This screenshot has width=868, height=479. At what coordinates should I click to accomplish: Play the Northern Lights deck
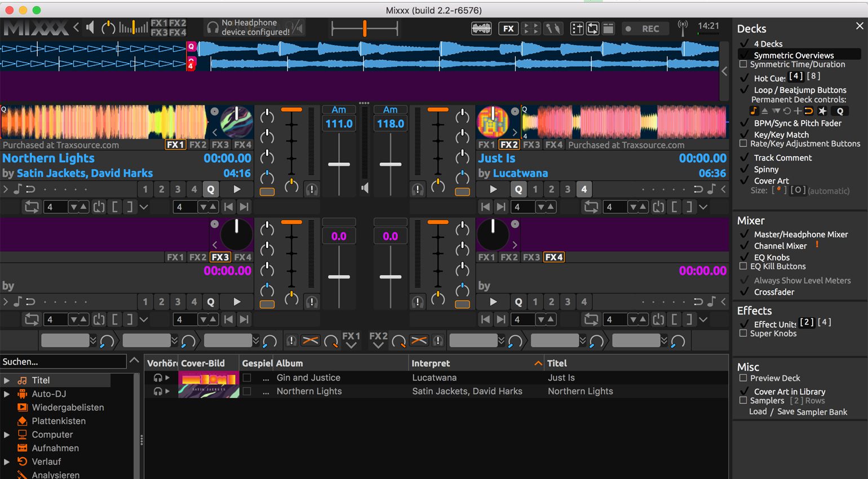237,189
